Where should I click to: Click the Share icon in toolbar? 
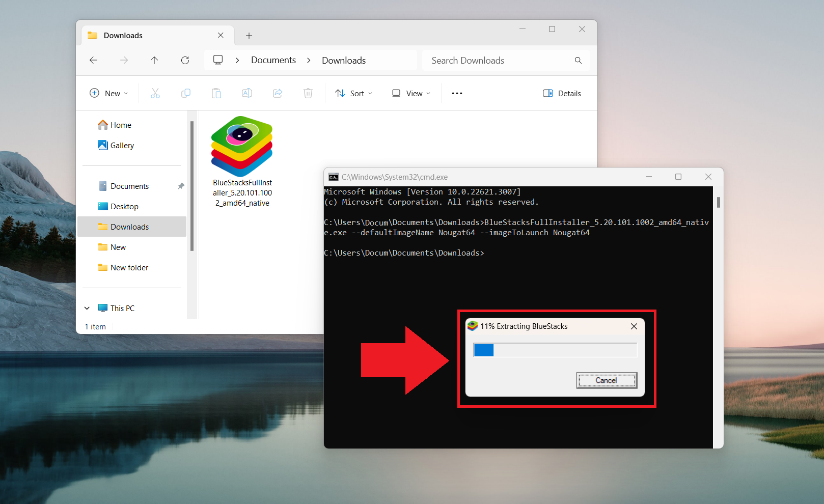pyautogui.click(x=278, y=93)
